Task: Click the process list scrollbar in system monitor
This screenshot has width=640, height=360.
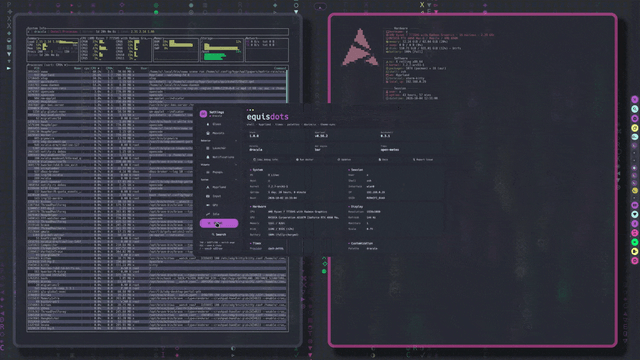Action: click(x=287, y=87)
